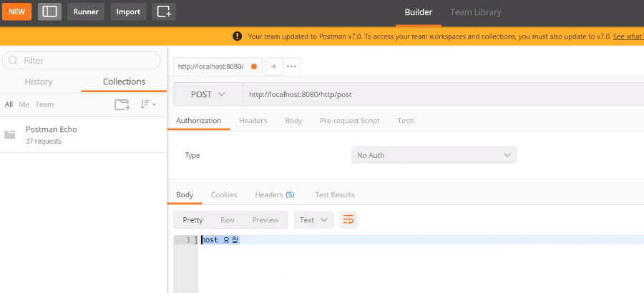Filter collections by Team

pos(44,104)
